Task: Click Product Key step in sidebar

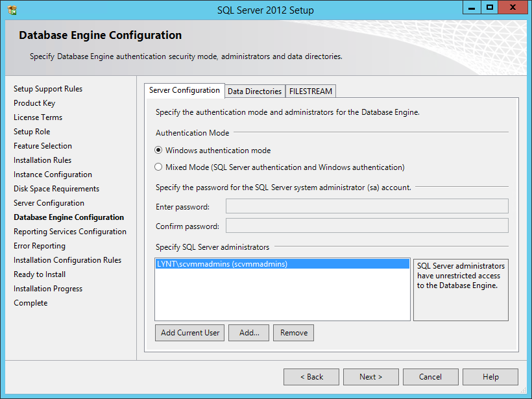Action: click(x=34, y=103)
